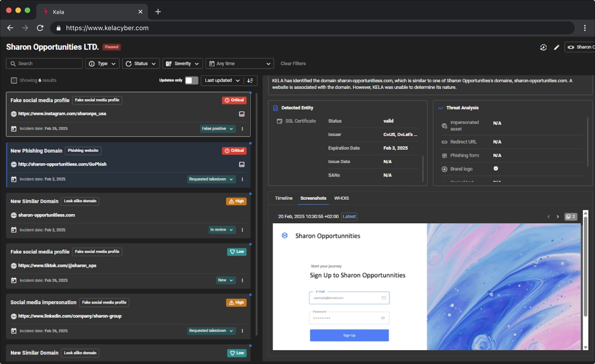Click the site lock icon in address bar

[x=58, y=28]
